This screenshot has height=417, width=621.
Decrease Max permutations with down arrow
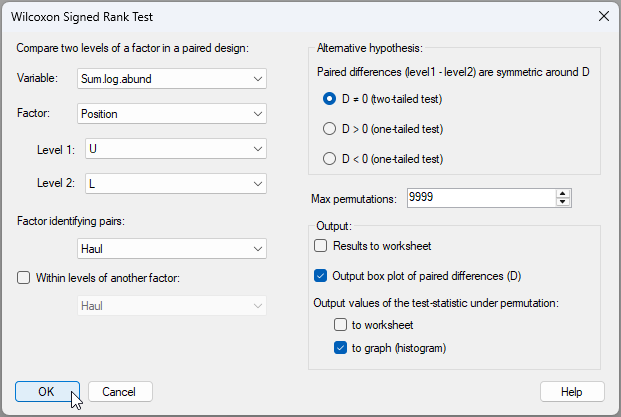pyautogui.click(x=563, y=203)
